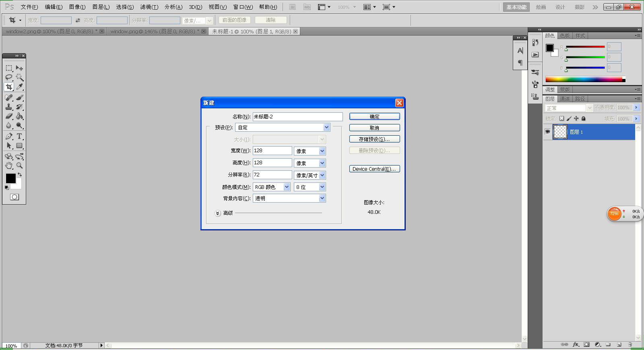Switch to the 通道 channels tab
This screenshot has width=644, height=350.
[565, 99]
